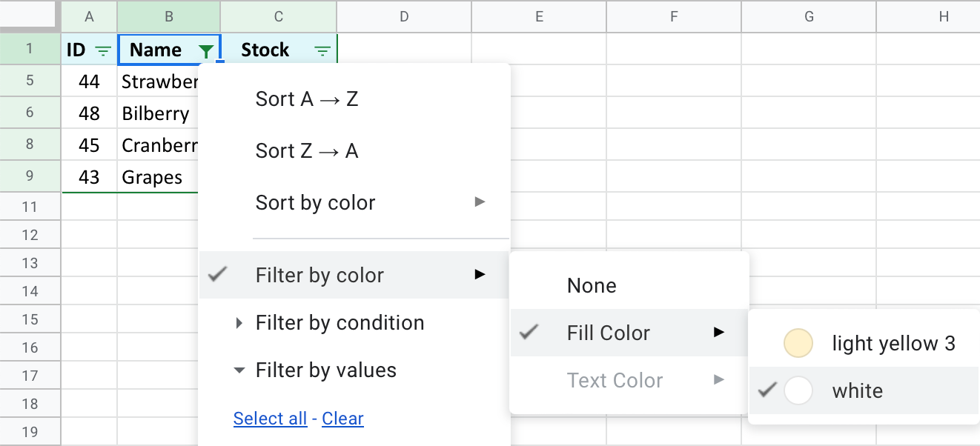Viewport: 980px width, 446px height.
Task: Click the column E header
Action: coord(539,16)
